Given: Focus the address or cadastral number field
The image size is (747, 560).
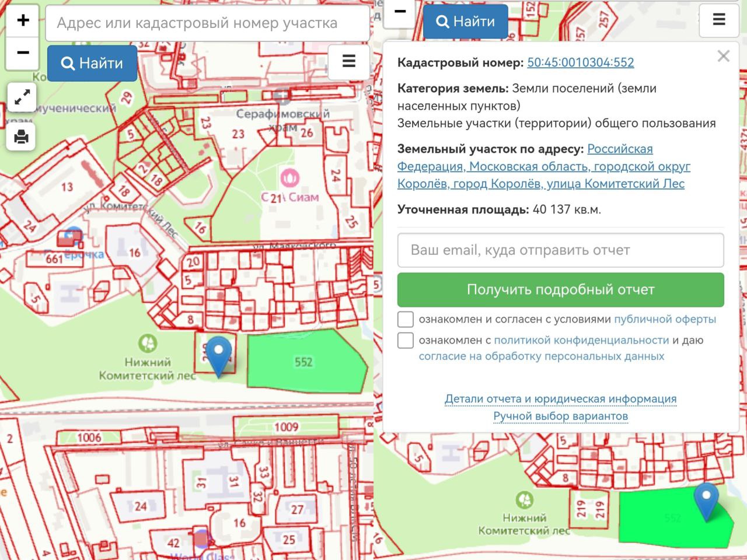Looking at the screenshot, I should tap(207, 23).
